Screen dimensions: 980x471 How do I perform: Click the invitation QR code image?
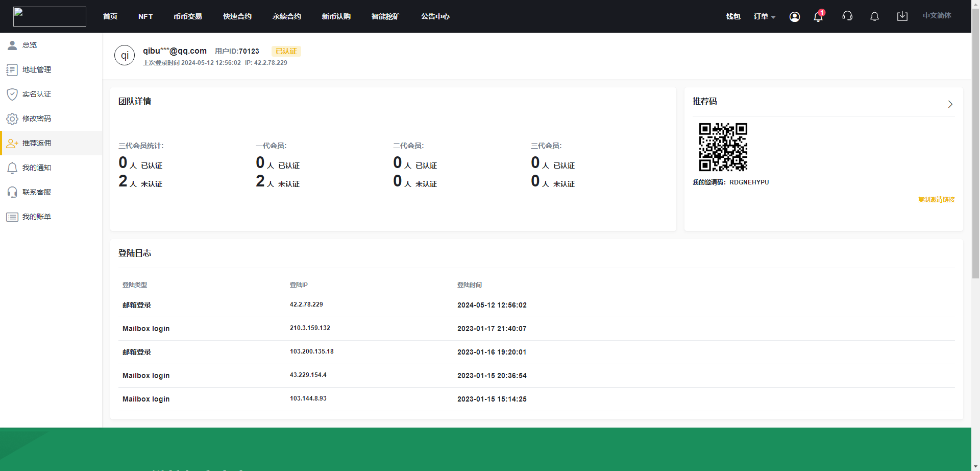coord(723,147)
